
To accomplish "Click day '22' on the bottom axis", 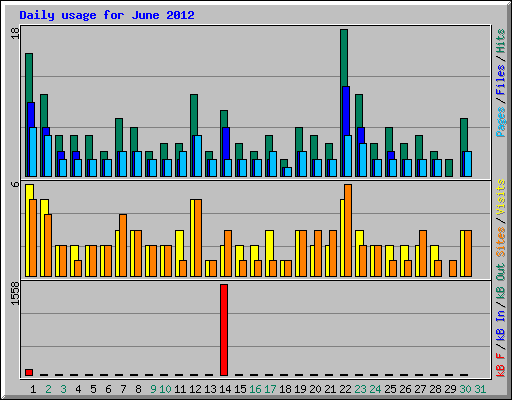I will [345, 389].
